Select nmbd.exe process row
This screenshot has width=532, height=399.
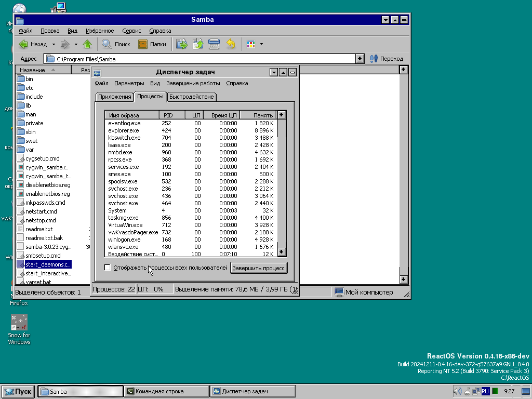(x=191, y=152)
